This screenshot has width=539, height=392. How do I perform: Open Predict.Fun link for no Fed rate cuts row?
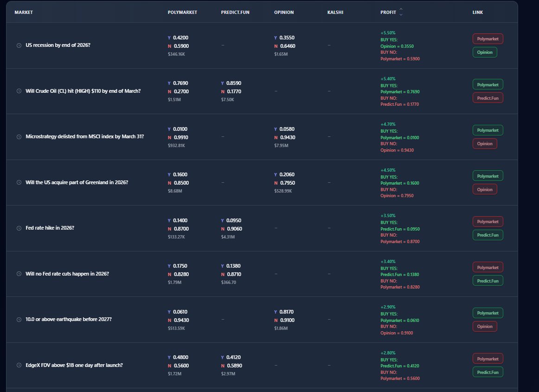[488, 281]
